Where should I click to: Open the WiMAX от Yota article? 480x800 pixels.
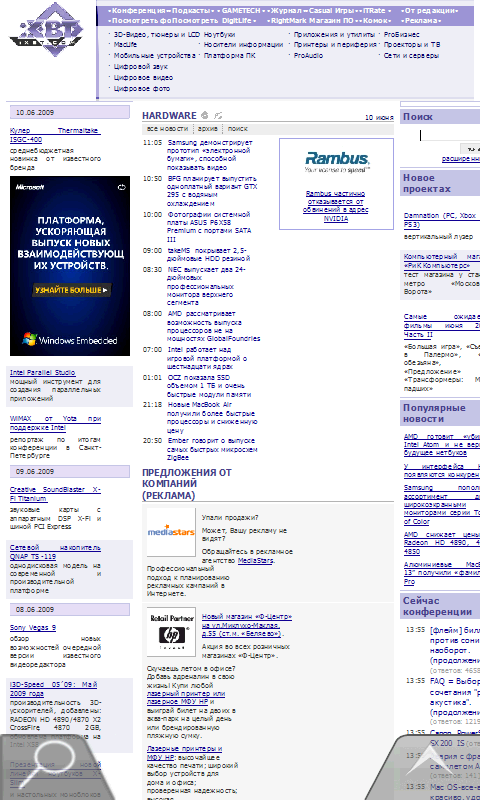click(55, 423)
